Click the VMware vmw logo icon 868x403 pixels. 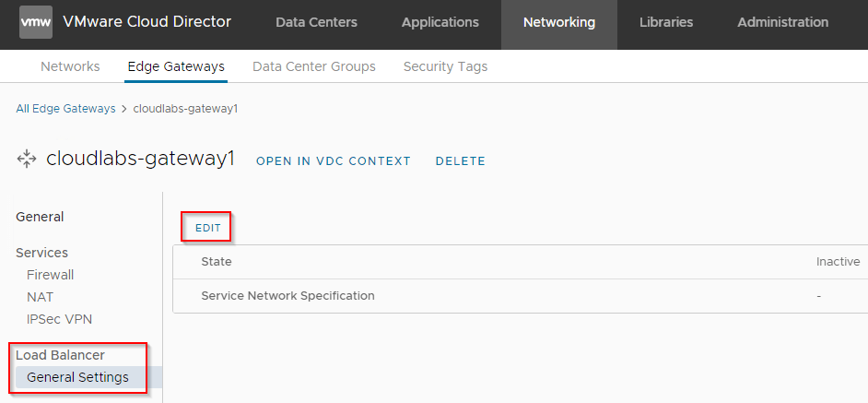pos(36,22)
